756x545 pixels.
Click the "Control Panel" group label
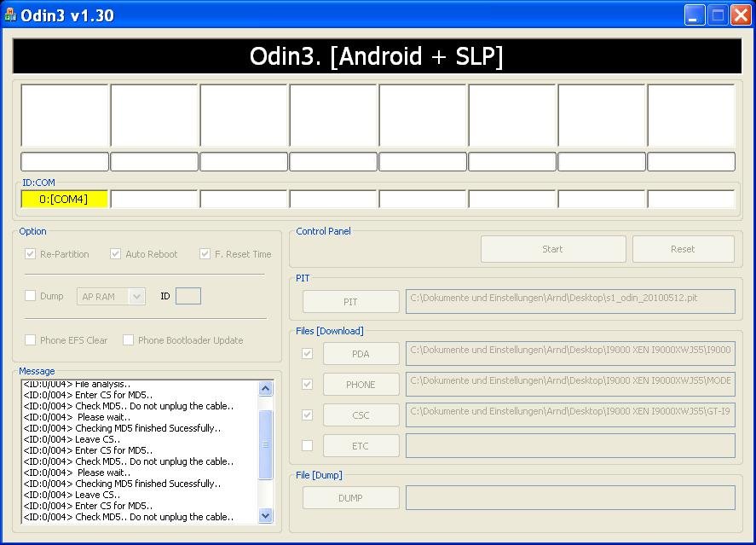[x=324, y=231]
